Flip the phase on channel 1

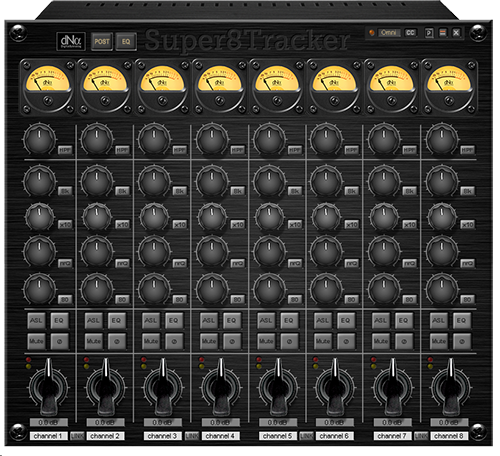(59, 341)
